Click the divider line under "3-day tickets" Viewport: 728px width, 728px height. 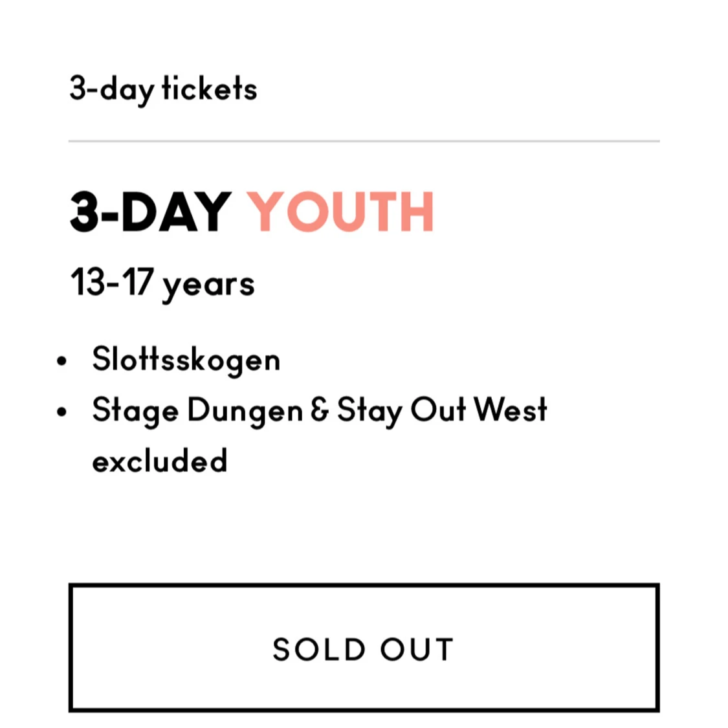click(x=364, y=140)
